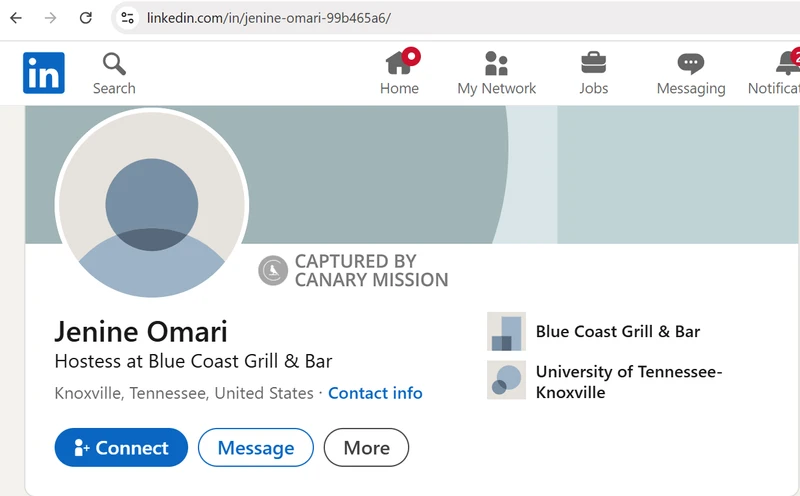
Task: Reload the page with the refresh icon
Action: pyautogui.click(x=86, y=18)
